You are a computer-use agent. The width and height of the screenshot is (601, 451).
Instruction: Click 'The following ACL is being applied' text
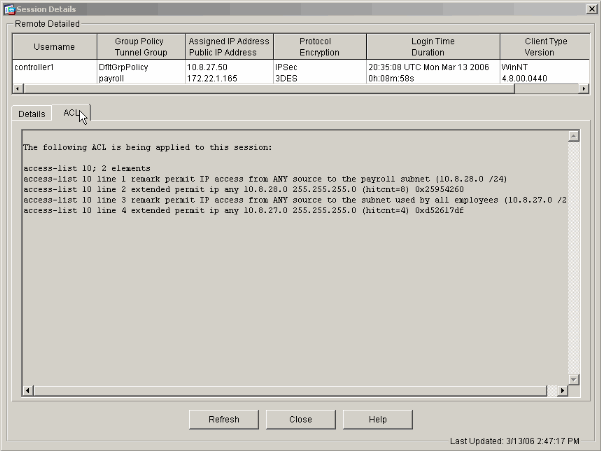[148, 148]
